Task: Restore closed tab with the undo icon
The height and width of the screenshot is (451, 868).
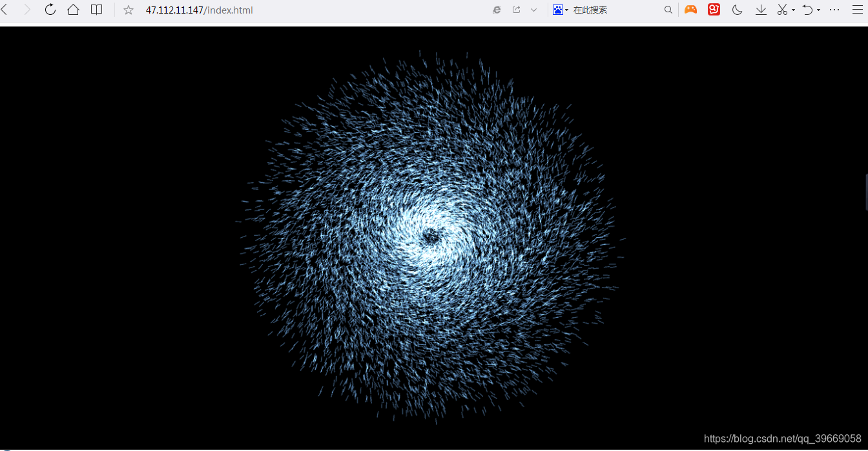Action: [807, 10]
